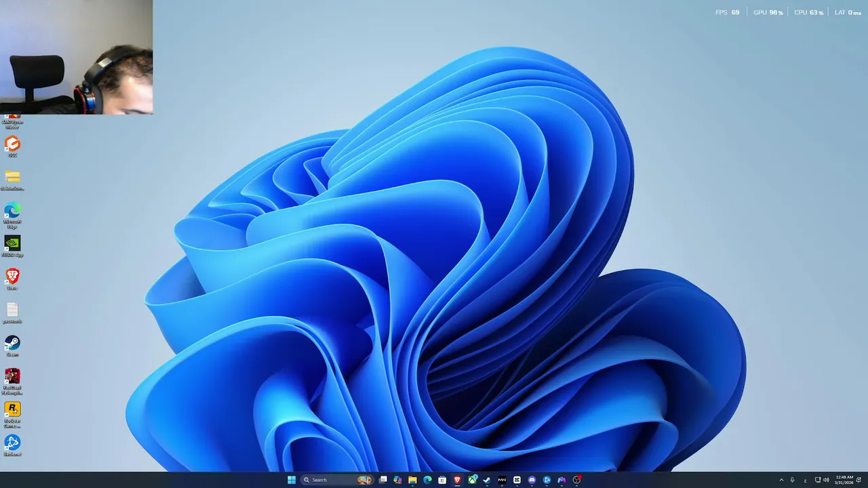Screen dimensions: 868x488
Task: Open the Windows Start menu
Action: 292,480
